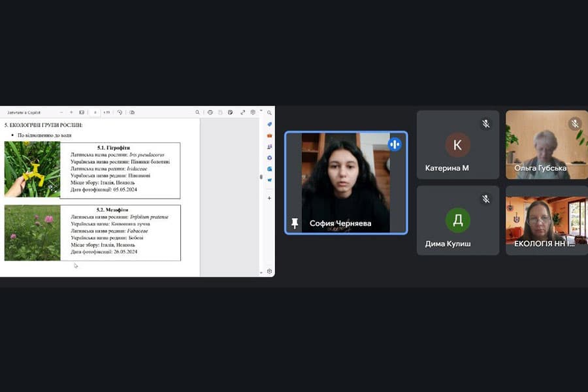Click the name label 'Ольга Губська'
The height and width of the screenshot is (392, 588).
coord(540,168)
